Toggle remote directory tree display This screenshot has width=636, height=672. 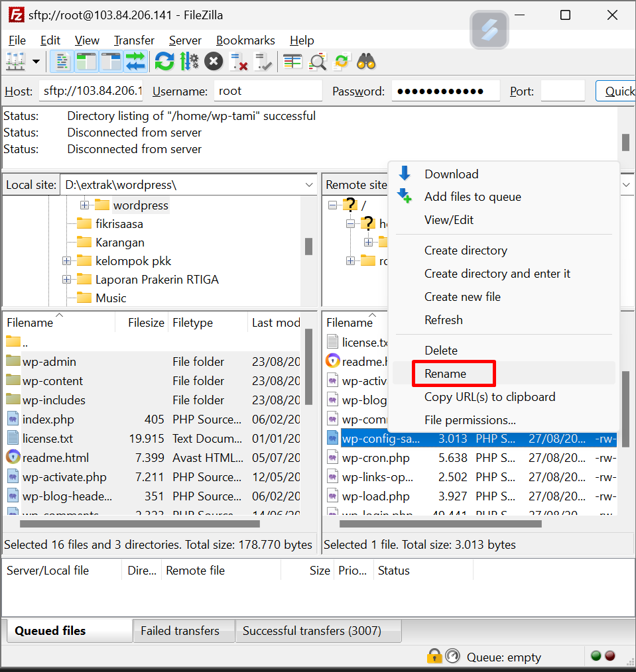tap(111, 62)
